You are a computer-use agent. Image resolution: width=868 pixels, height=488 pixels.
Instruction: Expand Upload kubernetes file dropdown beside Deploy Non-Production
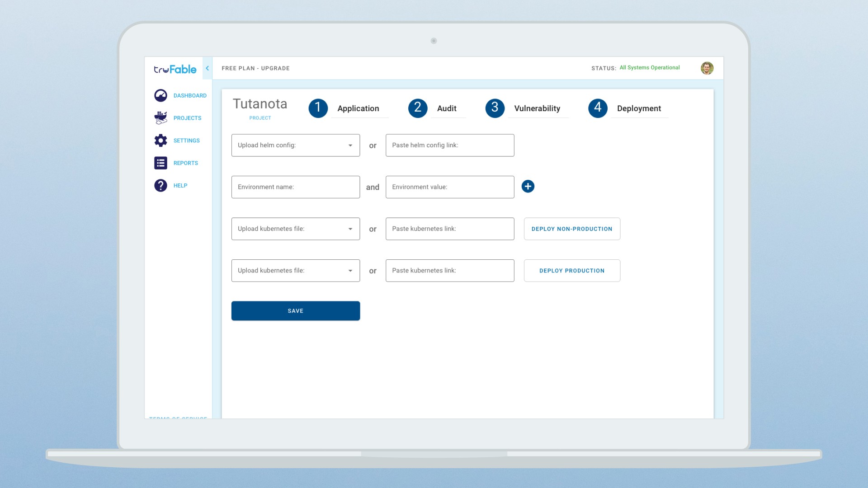click(x=296, y=229)
